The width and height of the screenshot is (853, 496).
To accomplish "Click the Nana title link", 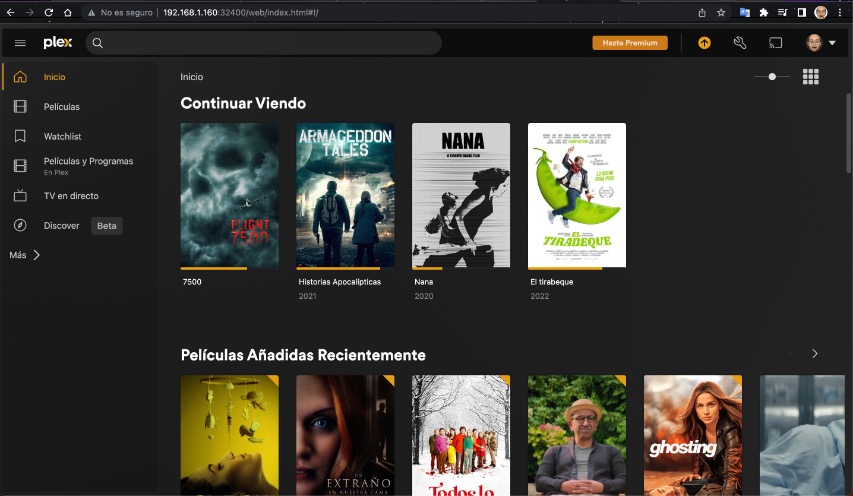I will click(x=424, y=282).
